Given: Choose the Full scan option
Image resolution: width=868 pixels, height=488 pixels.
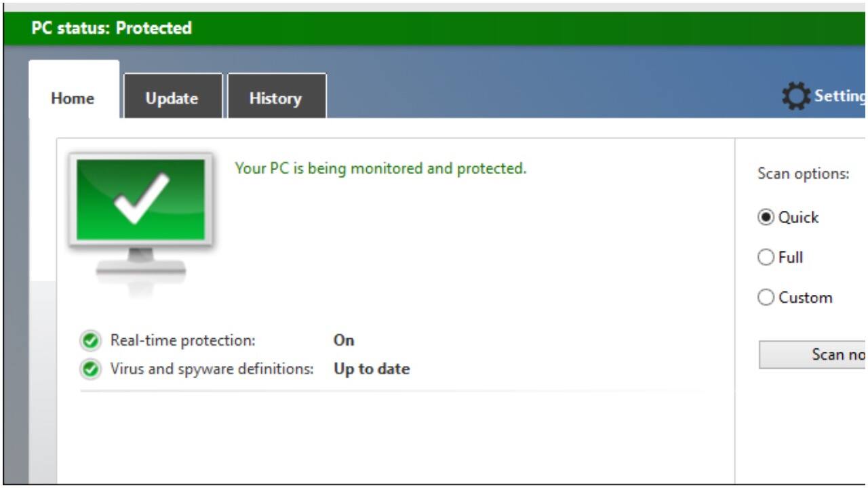Looking at the screenshot, I should [766, 258].
